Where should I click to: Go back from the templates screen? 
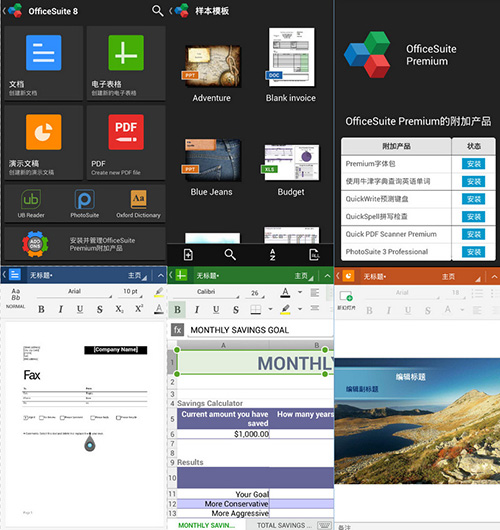point(171,11)
